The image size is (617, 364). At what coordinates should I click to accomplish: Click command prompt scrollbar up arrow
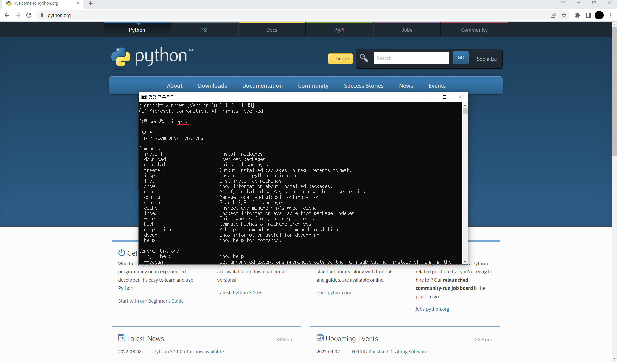coord(465,105)
